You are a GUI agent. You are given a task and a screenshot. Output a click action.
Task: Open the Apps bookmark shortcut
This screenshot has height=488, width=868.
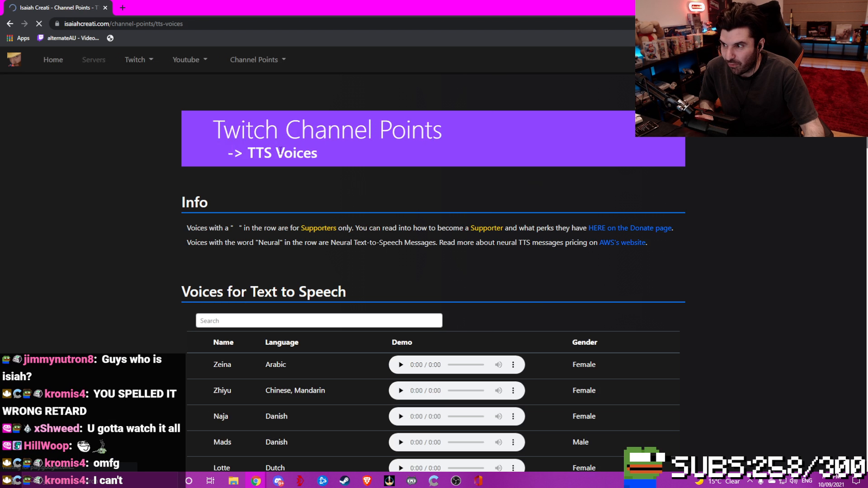(x=18, y=38)
